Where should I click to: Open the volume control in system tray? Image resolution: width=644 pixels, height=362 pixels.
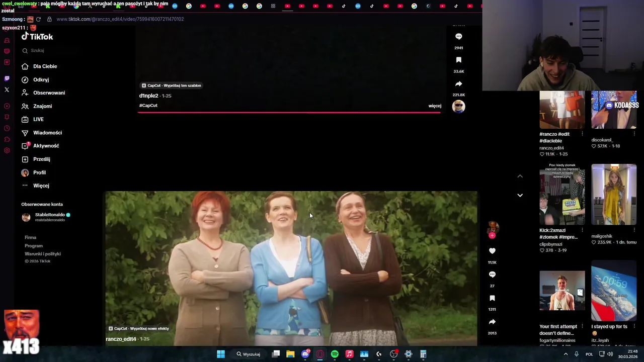[x=610, y=354]
